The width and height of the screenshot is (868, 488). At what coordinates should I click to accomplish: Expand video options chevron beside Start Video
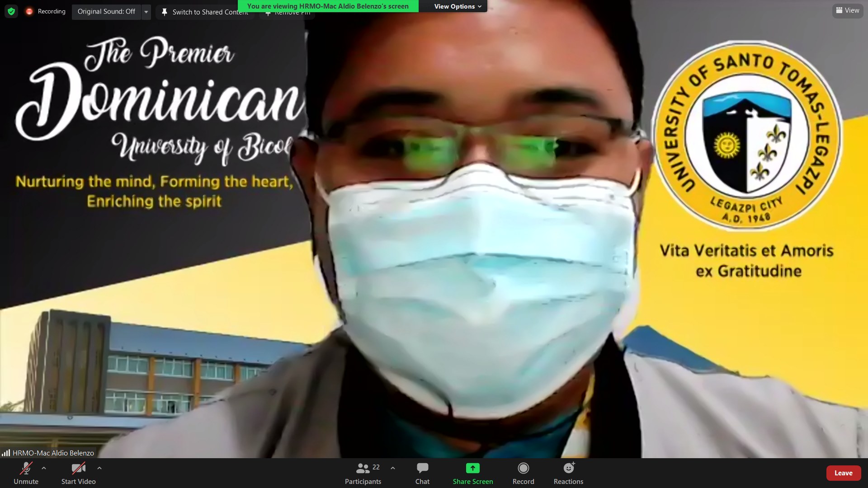pos(99,468)
